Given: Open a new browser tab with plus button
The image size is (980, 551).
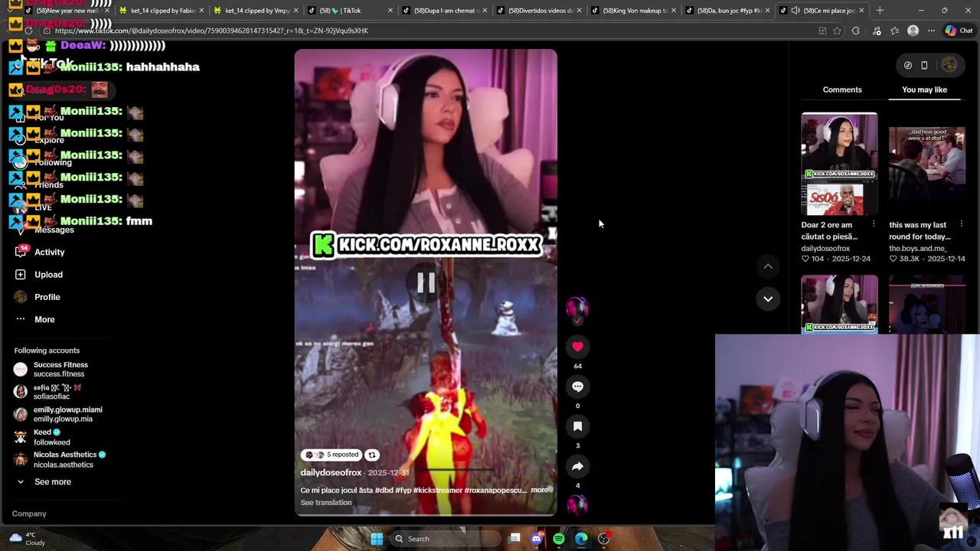Looking at the screenshot, I should (x=880, y=11).
